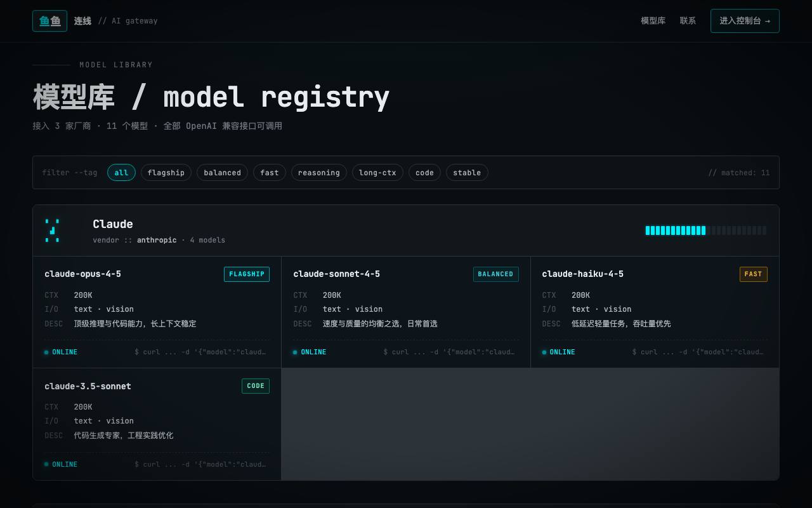Click the 200K context value for claude-opus-4-5
The width and height of the screenshot is (812, 508).
(x=83, y=295)
